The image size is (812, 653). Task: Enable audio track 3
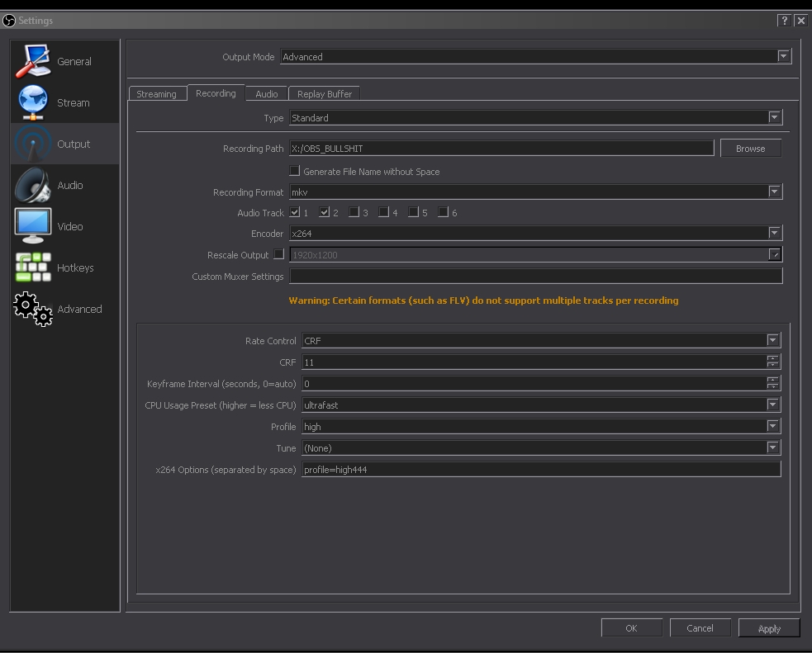354,212
